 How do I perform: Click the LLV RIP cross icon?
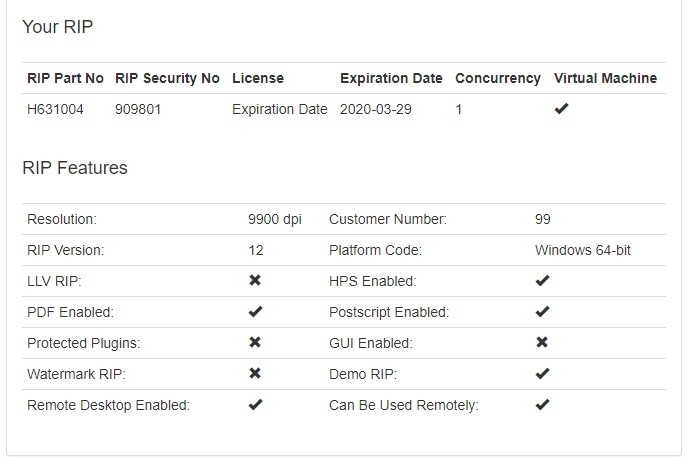(255, 281)
